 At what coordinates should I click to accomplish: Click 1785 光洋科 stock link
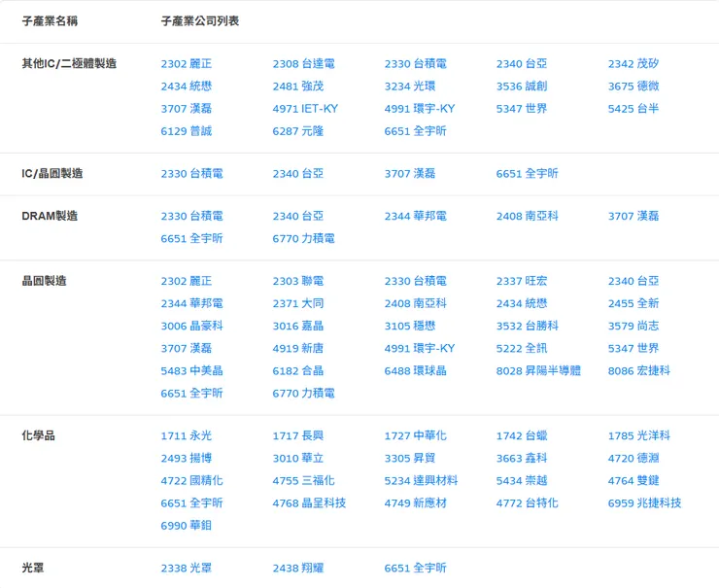click(x=638, y=435)
